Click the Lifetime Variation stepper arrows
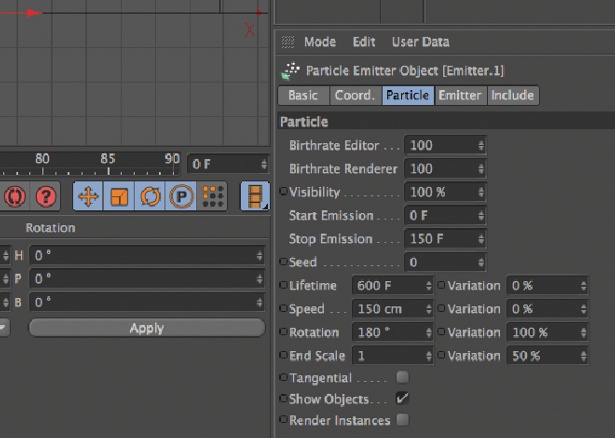 click(x=582, y=286)
